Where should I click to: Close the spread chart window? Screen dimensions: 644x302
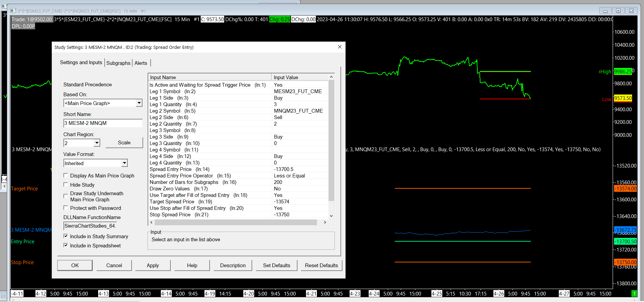(631, 11)
